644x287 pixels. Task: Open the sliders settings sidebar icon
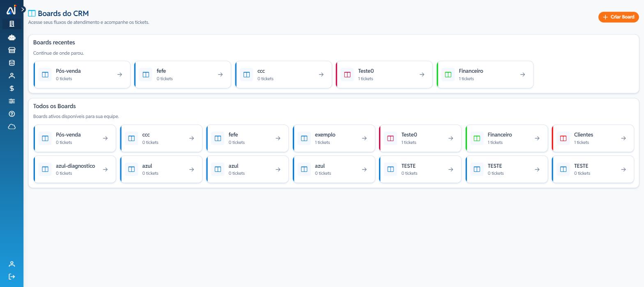pos(11,101)
